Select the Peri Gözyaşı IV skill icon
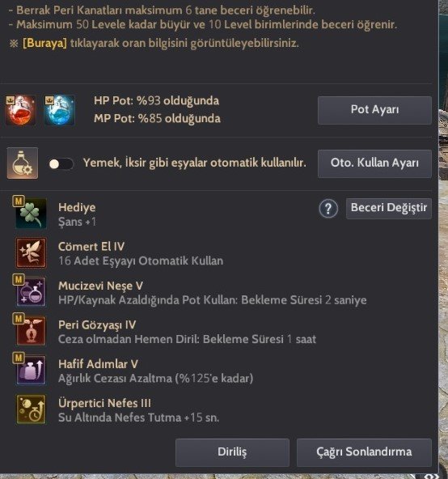This screenshot has width=448, height=479. click(x=31, y=331)
